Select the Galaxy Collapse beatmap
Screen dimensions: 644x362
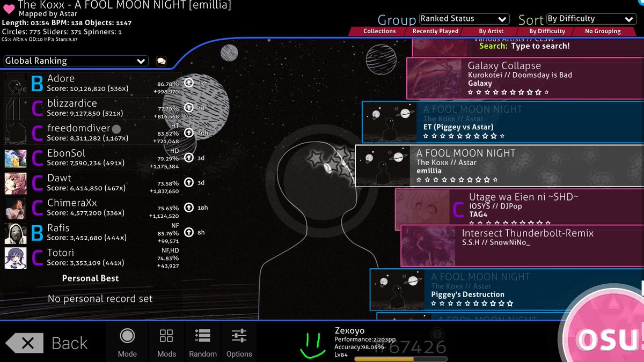click(525, 78)
